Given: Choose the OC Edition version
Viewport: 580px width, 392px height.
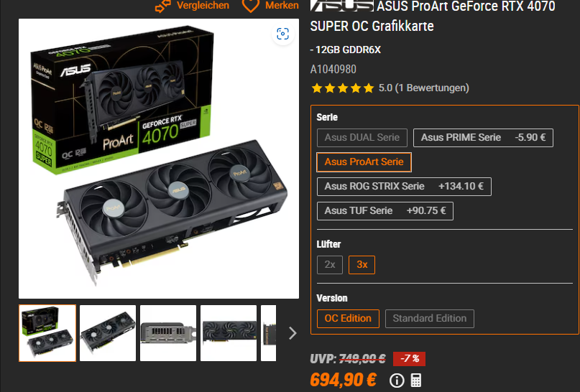Looking at the screenshot, I should [x=348, y=319].
